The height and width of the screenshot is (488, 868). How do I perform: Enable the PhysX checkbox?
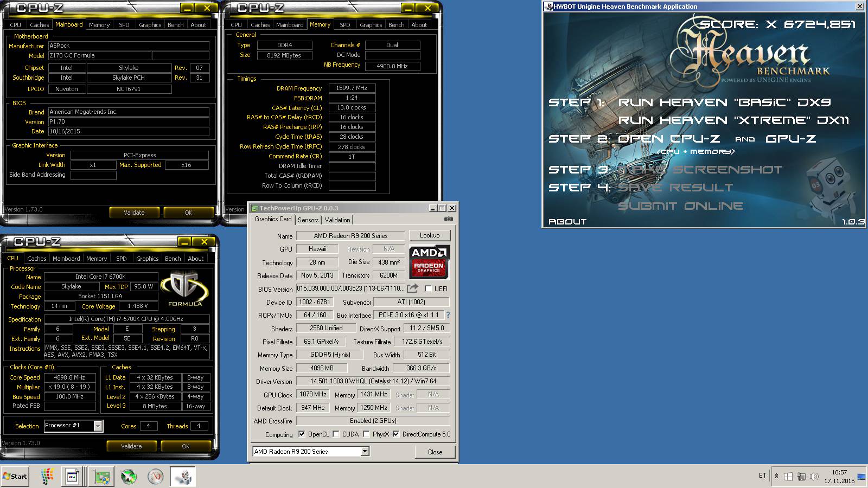366,434
